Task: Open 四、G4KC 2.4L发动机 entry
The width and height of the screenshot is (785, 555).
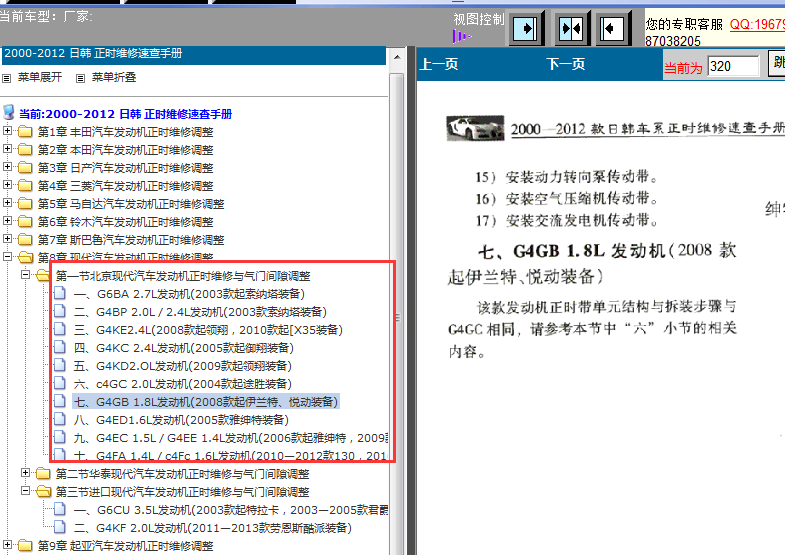Action: [x=184, y=348]
